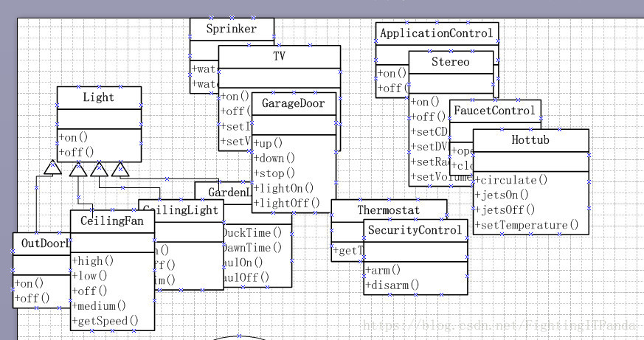Screen dimensions: 644x340
Task: Select the Sprinker class title
Action: [231, 29]
